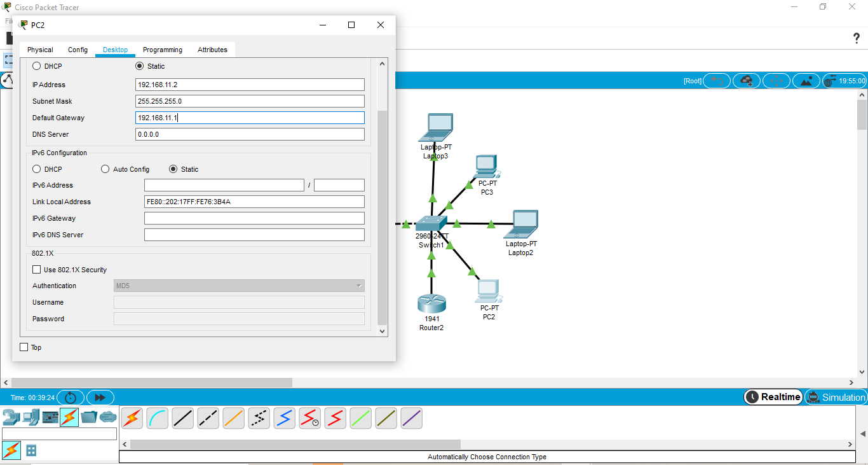Switch to the Programming tab

tap(163, 50)
